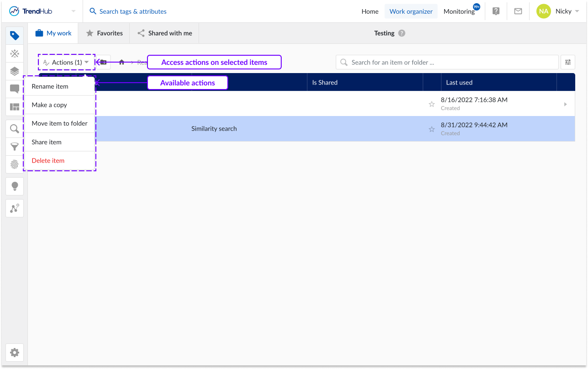
Task: Click the layers stack icon in sidebar
Action: (15, 71)
